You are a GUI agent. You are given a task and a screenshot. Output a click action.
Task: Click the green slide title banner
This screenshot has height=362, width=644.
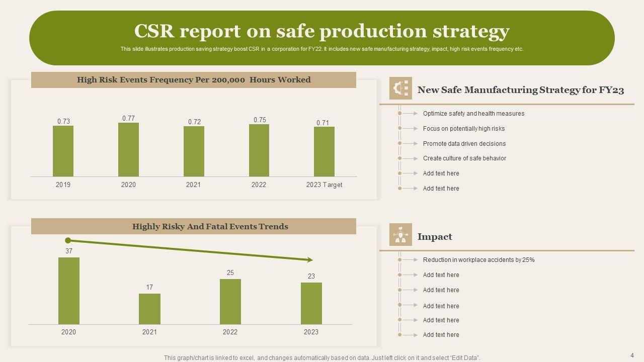tap(322, 38)
